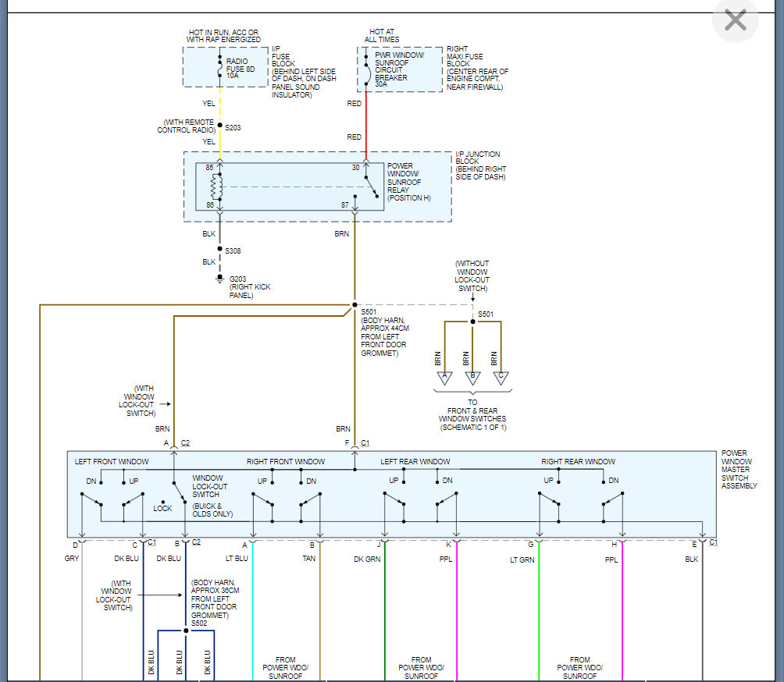The image size is (784, 682).
Task: Click 'S501 (BODY HARN, APPROX 44CM' description
Action: coord(385,332)
